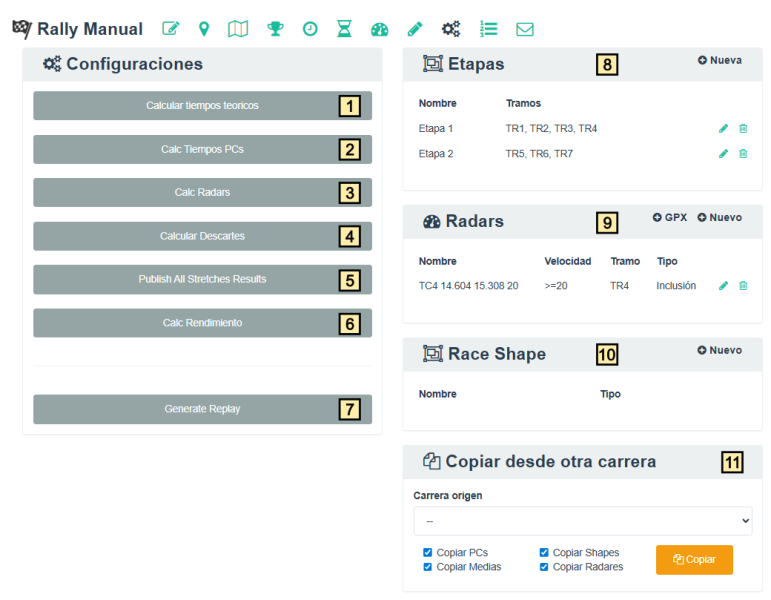Click the Copiar desde otra carrera heading

(551, 461)
